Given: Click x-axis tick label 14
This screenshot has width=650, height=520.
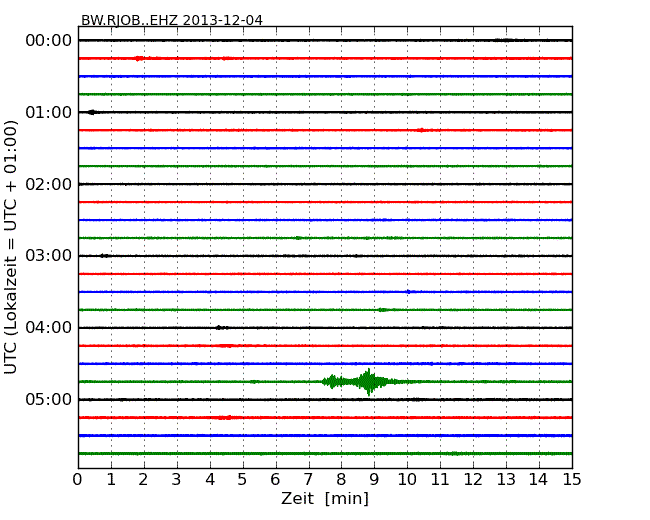Looking at the screenshot, I should point(539,480).
